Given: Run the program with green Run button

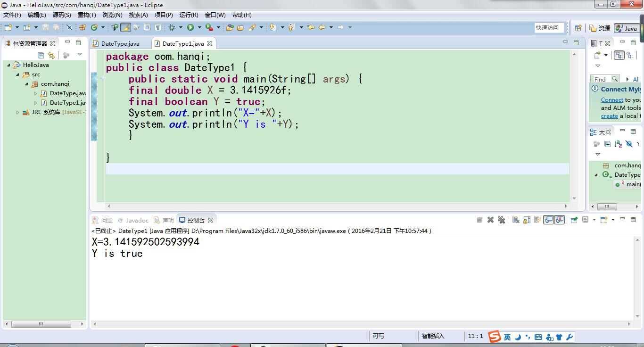Looking at the screenshot, I should point(190,27).
